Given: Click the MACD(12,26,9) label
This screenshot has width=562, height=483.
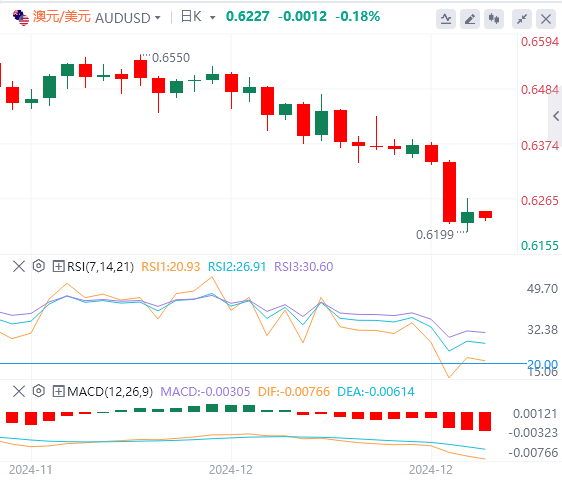Looking at the screenshot, I should (110, 392).
